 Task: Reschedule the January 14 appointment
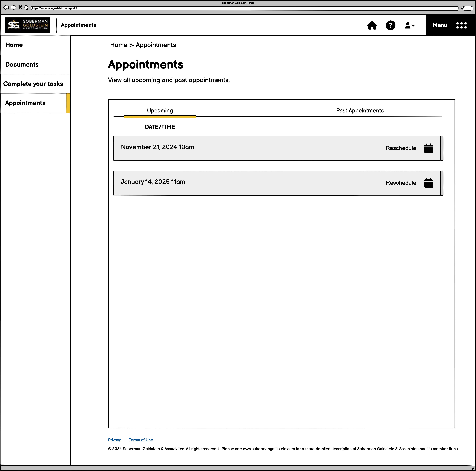coord(401,183)
